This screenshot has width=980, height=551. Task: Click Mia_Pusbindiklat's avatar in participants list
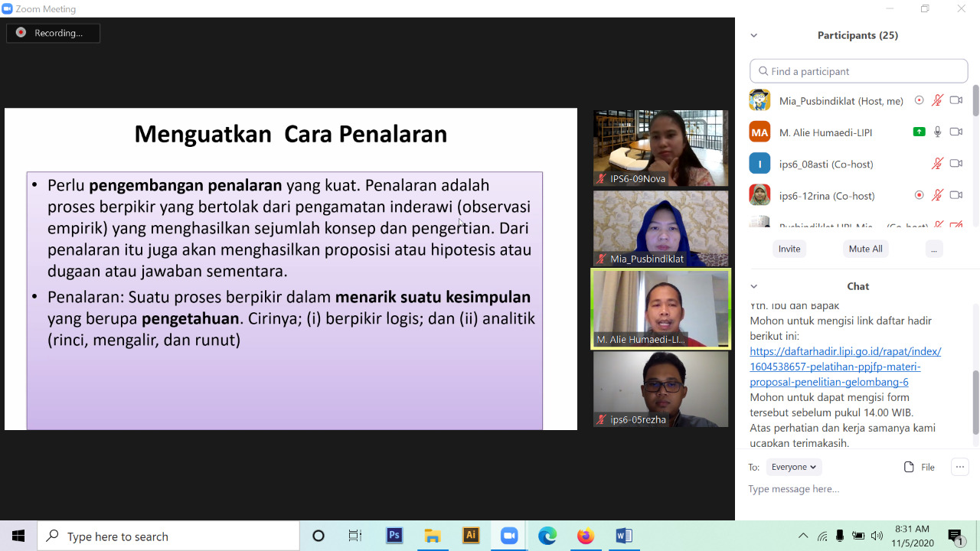click(759, 100)
